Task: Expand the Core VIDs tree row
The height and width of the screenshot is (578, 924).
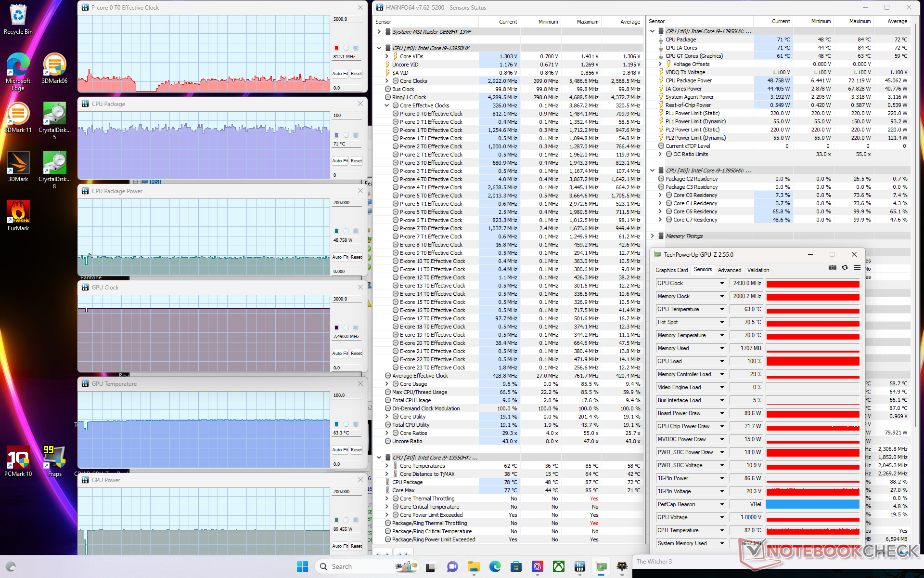Action: (x=386, y=56)
